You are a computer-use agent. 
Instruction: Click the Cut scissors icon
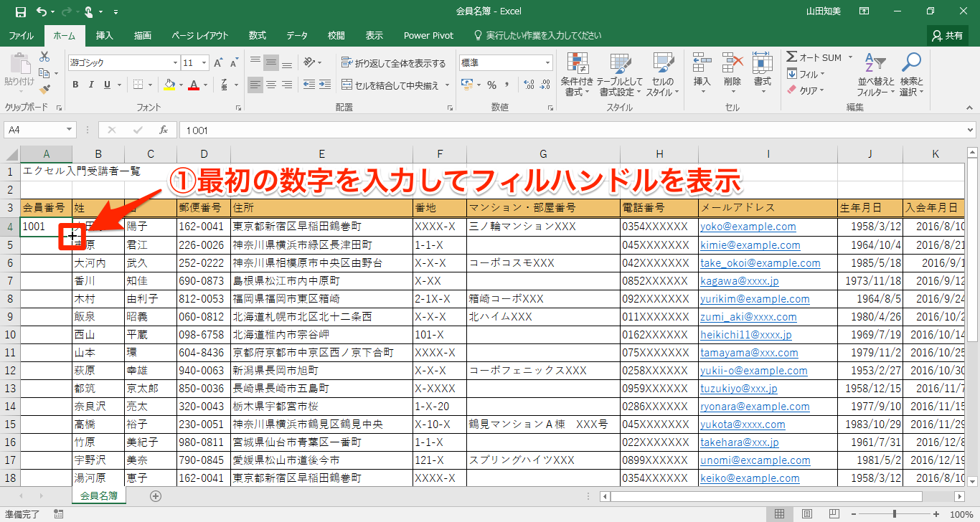pyautogui.click(x=44, y=57)
